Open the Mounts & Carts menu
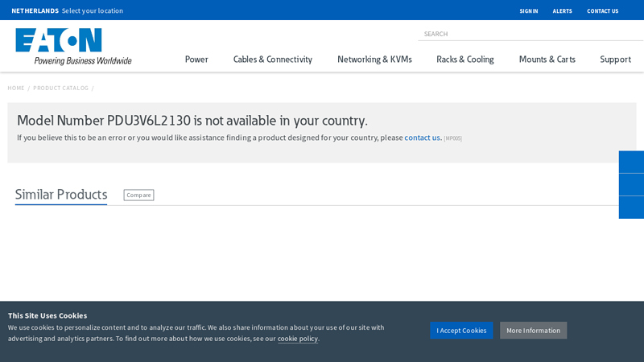This screenshot has width=644, height=362. [547, 60]
